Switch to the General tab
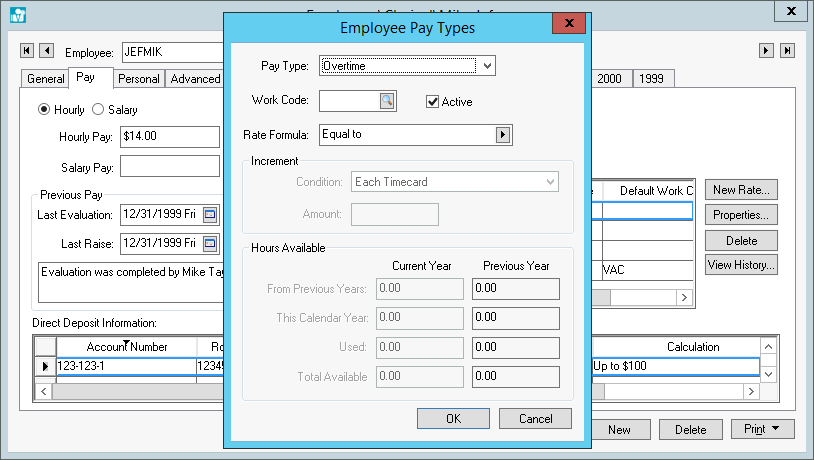The height and width of the screenshot is (460, 814). [x=45, y=79]
